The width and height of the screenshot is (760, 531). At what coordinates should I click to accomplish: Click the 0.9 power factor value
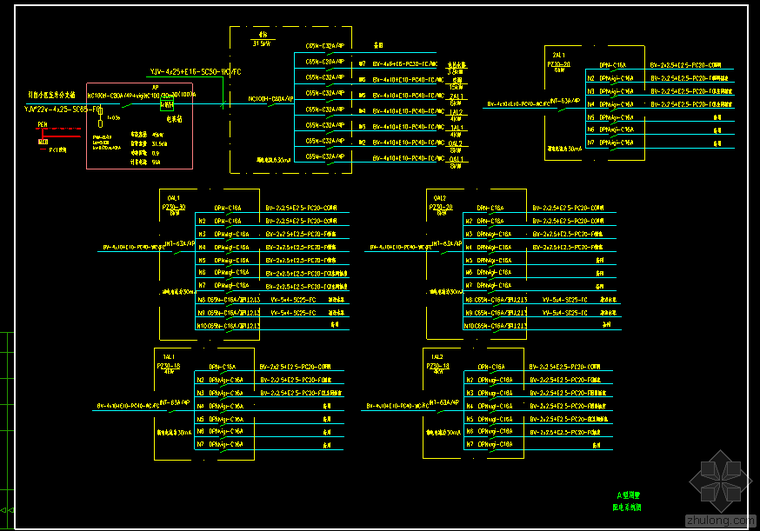(156, 153)
